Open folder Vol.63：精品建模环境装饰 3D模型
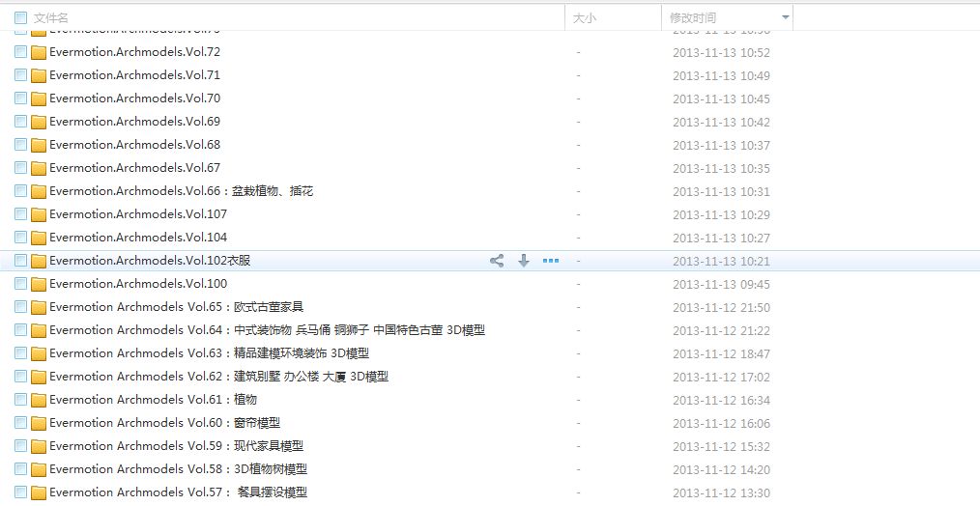The height and width of the screenshot is (506, 980). (x=210, y=353)
